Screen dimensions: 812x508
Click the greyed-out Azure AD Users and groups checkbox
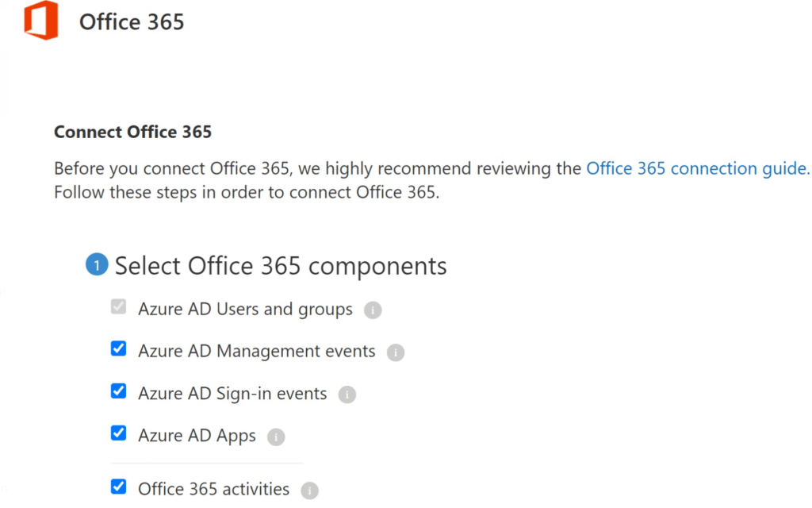[x=119, y=306]
